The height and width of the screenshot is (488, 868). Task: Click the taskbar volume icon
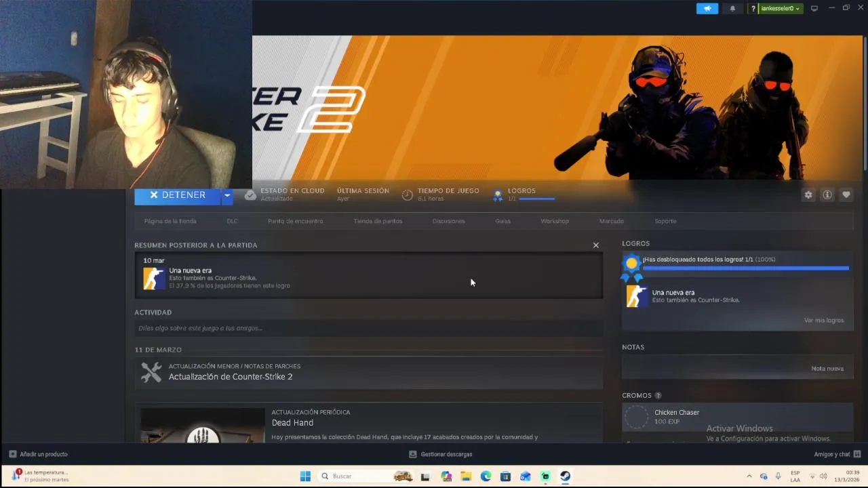coord(823,476)
